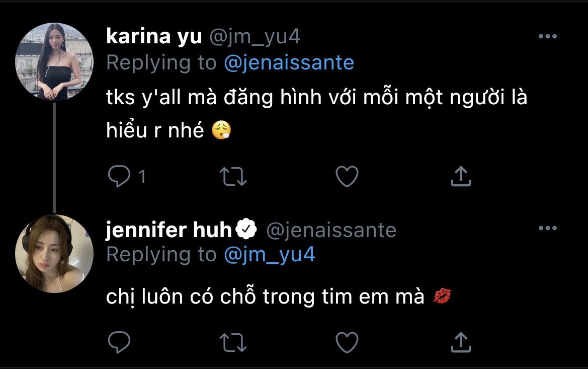
Task: Follow the blue @jm_yu4 mention link
Action: pyautogui.click(x=269, y=255)
